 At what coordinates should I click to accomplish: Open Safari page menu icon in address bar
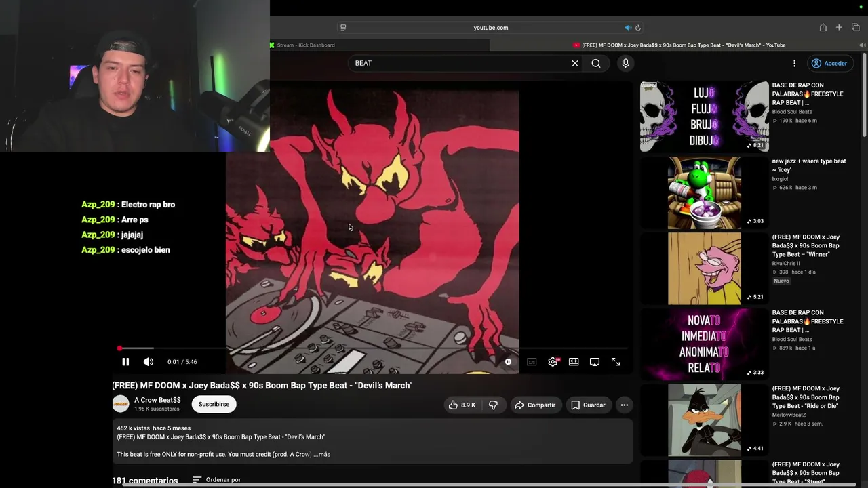pos(343,28)
